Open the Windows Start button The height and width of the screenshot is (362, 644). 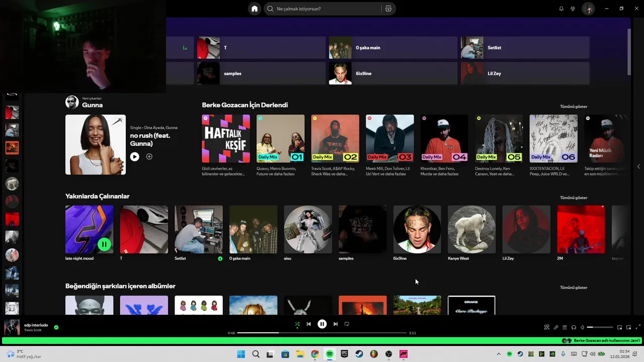pyautogui.click(x=241, y=354)
